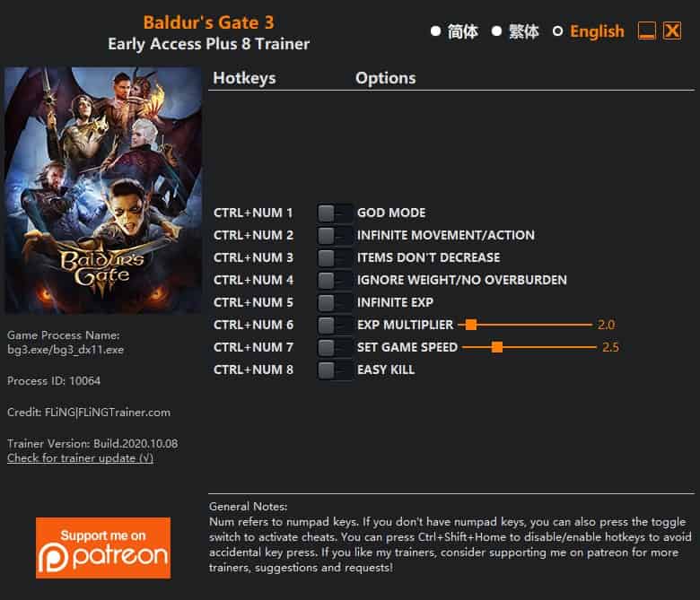Turn on Items Don't Decrease switch

[335, 257]
